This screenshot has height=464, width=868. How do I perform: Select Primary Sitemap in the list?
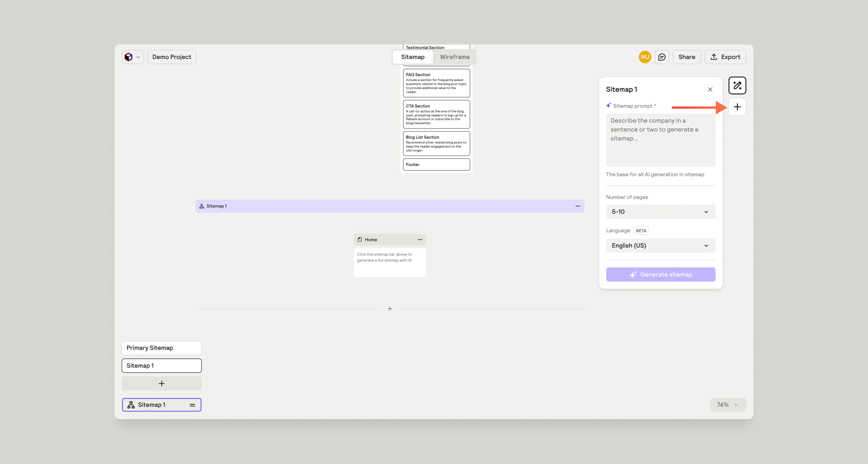coord(161,348)
